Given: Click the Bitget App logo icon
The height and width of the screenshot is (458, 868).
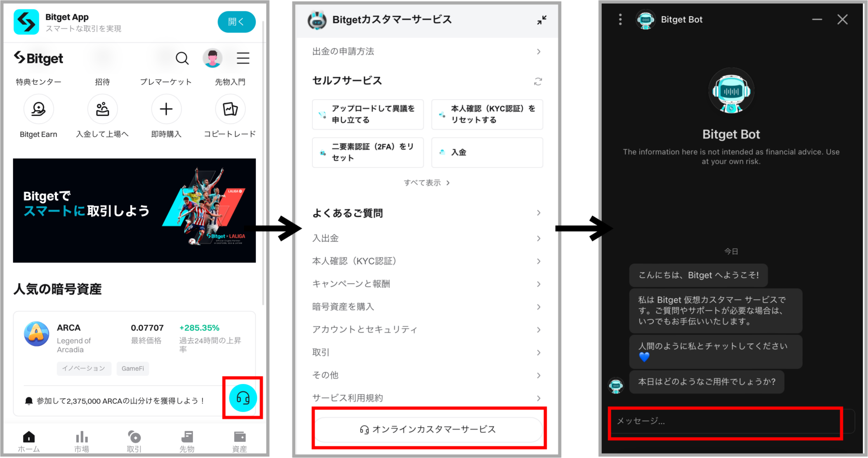Looking at the screenshot, I should (26, 22).
